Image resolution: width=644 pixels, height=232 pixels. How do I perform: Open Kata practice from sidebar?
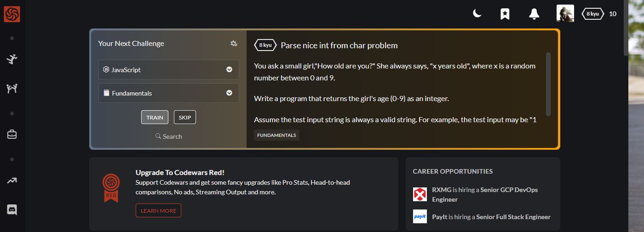point(12,59)
